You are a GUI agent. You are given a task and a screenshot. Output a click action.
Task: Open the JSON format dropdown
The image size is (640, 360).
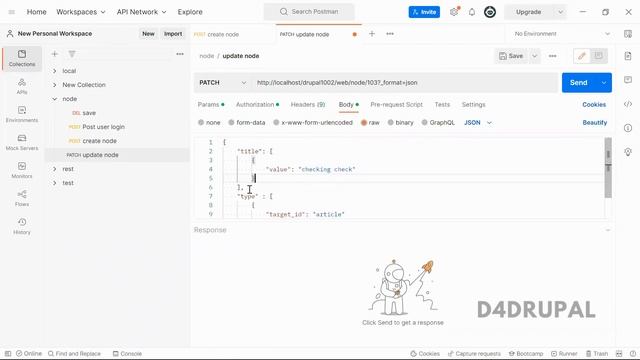(478, 122)
